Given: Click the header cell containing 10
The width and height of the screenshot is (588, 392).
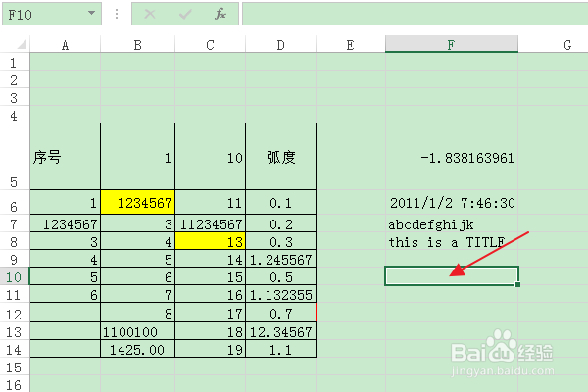Looking at the screenshot, I should 210,157.
